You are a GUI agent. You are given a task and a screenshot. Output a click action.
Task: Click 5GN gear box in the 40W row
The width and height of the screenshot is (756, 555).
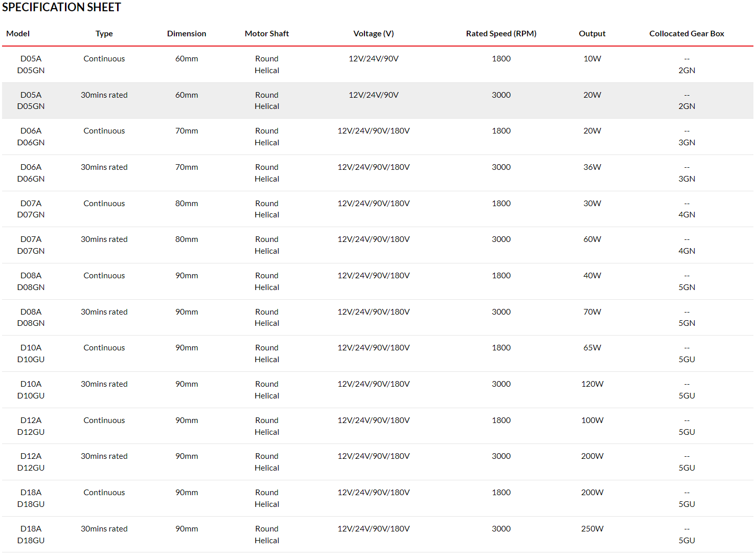click(687, 287)
